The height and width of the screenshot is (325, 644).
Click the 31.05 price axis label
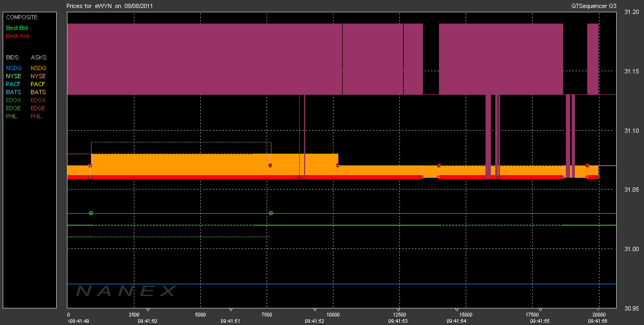point(632,190)
